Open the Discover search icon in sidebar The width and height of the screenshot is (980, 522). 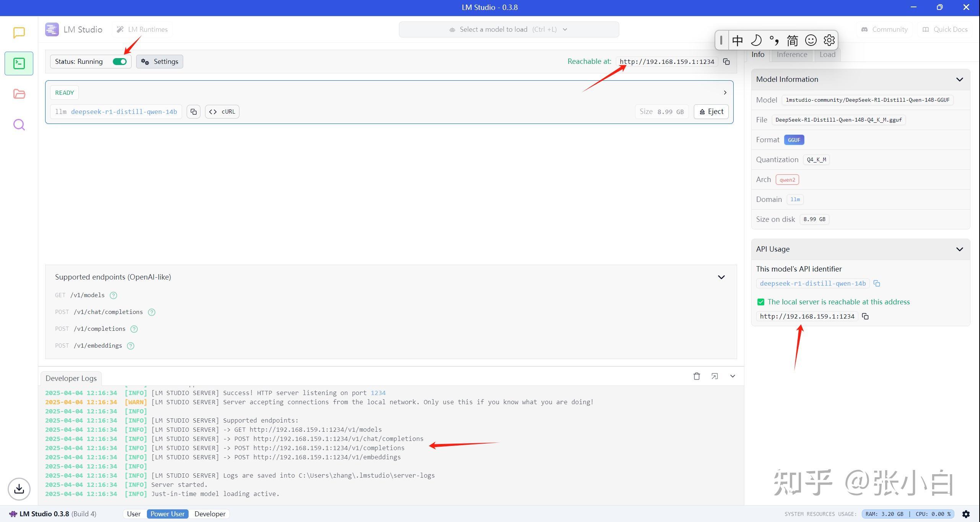point(19,125)
